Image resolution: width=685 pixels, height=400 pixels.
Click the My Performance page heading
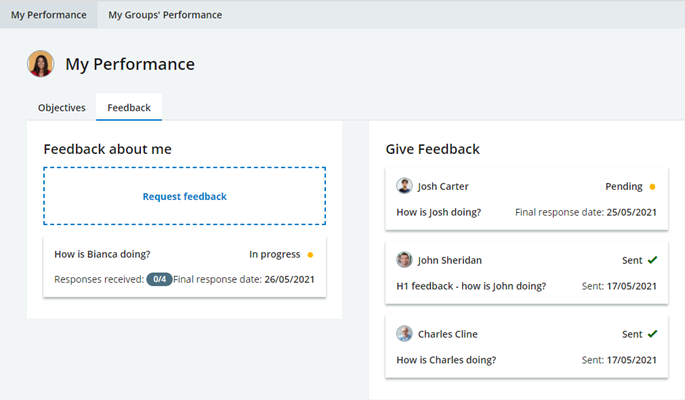coord(130,64)
